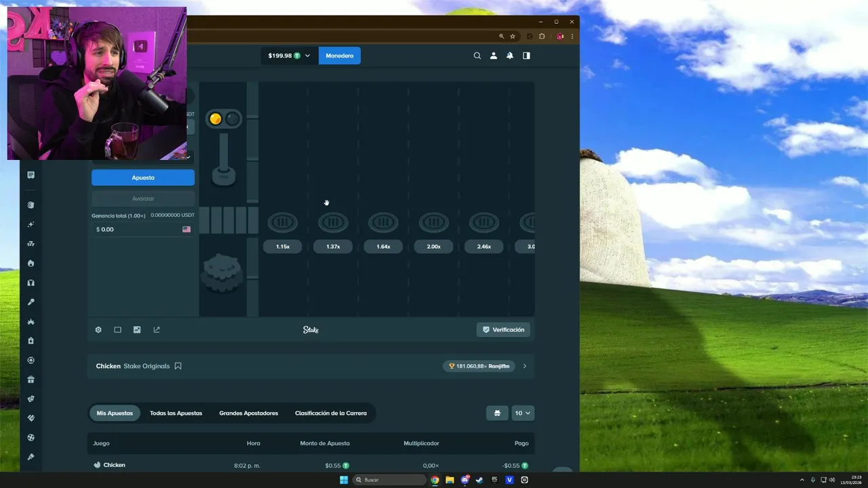Click the browser zoom magnifier icon
The image size is (868, 488).
[502, 36]
